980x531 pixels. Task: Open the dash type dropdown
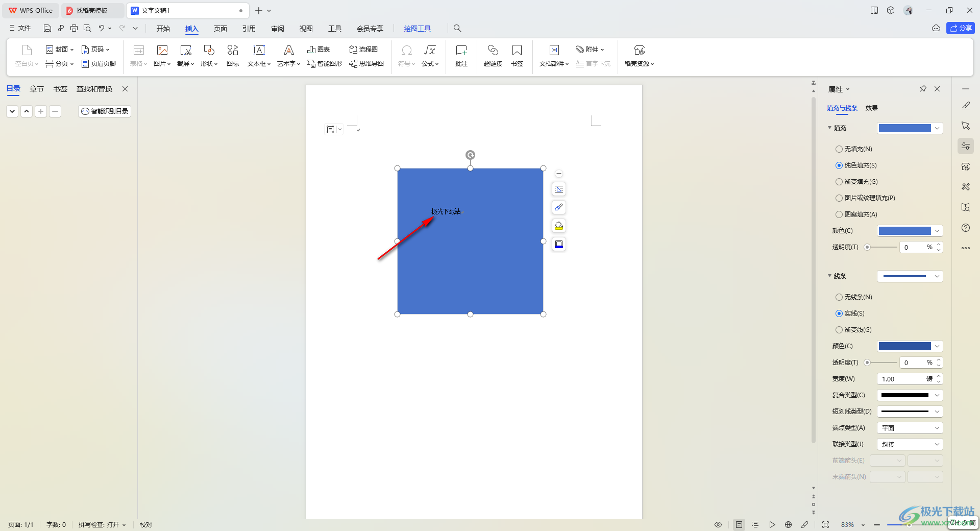tap(910, 412)
